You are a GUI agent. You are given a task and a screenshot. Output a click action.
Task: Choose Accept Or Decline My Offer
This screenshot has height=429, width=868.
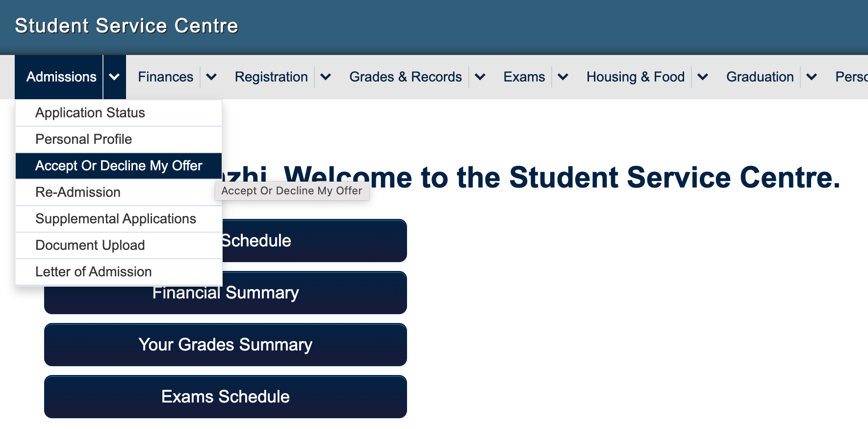click(119, 166)
